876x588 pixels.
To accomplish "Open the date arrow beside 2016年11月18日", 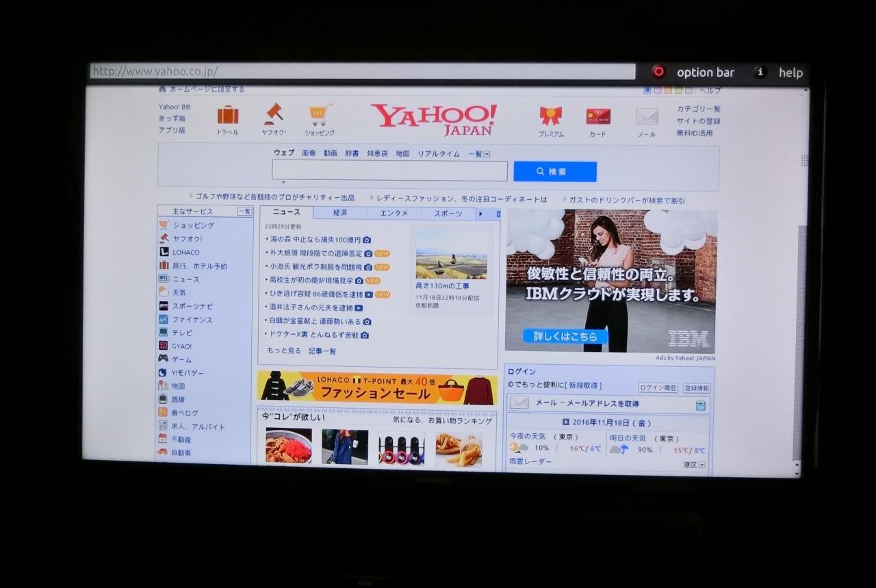I will point(566,422).
